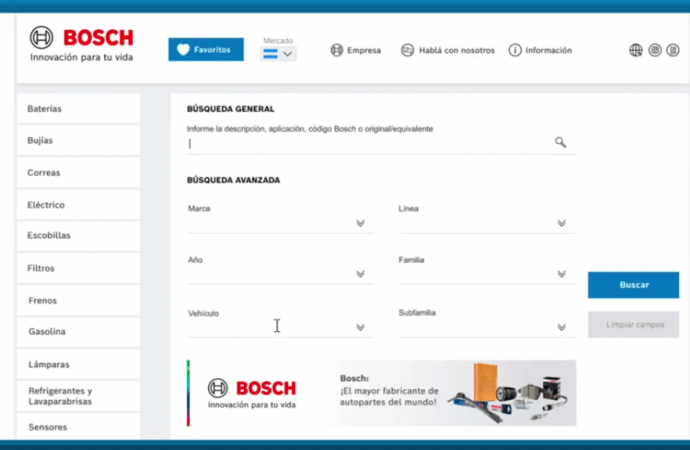
Task: Open Refrigerantes y Lavaparabrisas category
Action: pos(78,396)
